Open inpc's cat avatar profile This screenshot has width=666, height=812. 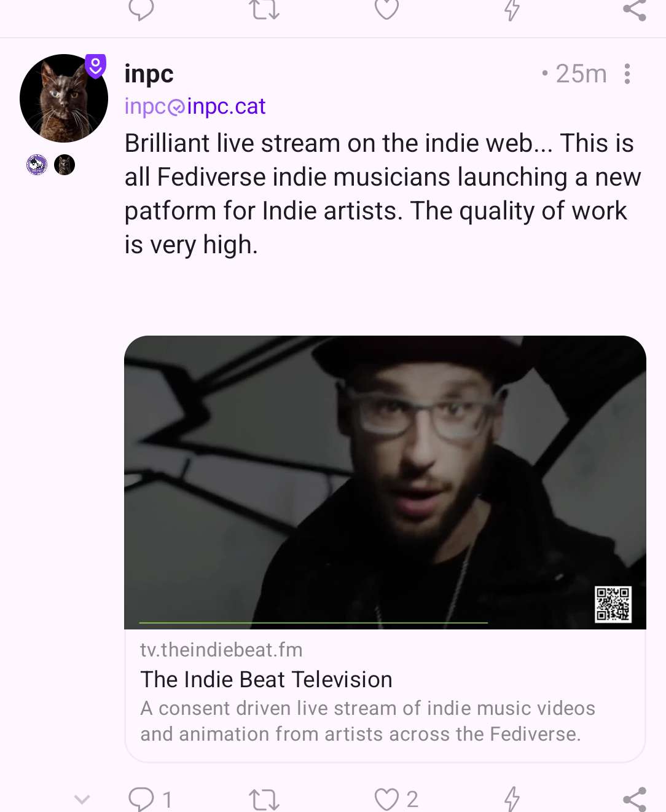tap(64, 98)
